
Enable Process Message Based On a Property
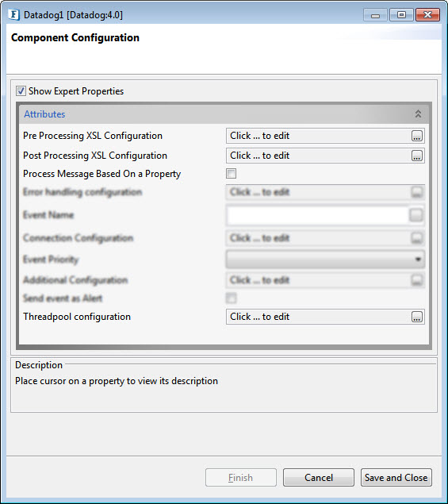(231, 174)
